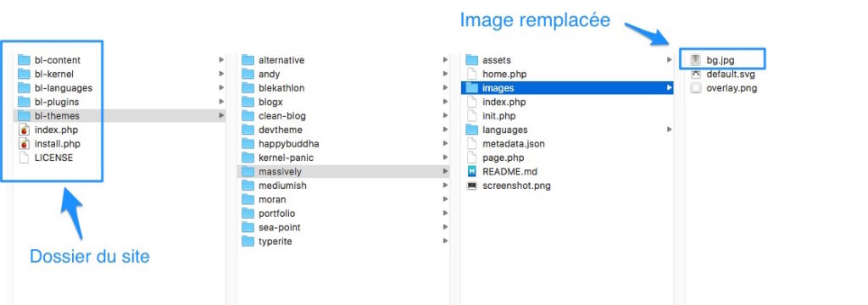Expand the languages folder disclosure arrow

670,130
